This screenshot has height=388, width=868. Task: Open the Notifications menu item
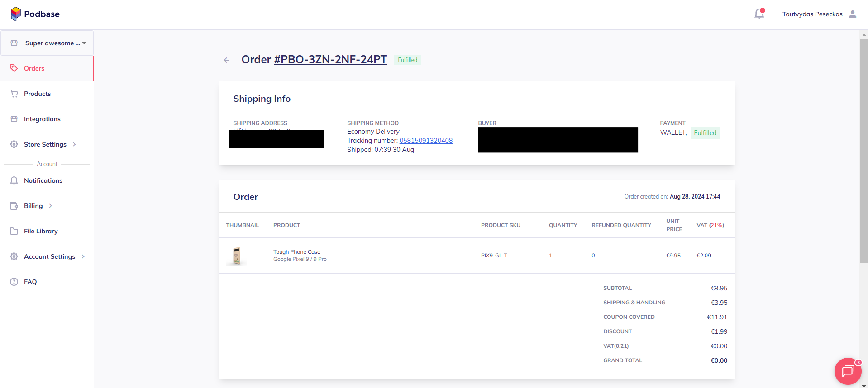click(x=47, y=180)
